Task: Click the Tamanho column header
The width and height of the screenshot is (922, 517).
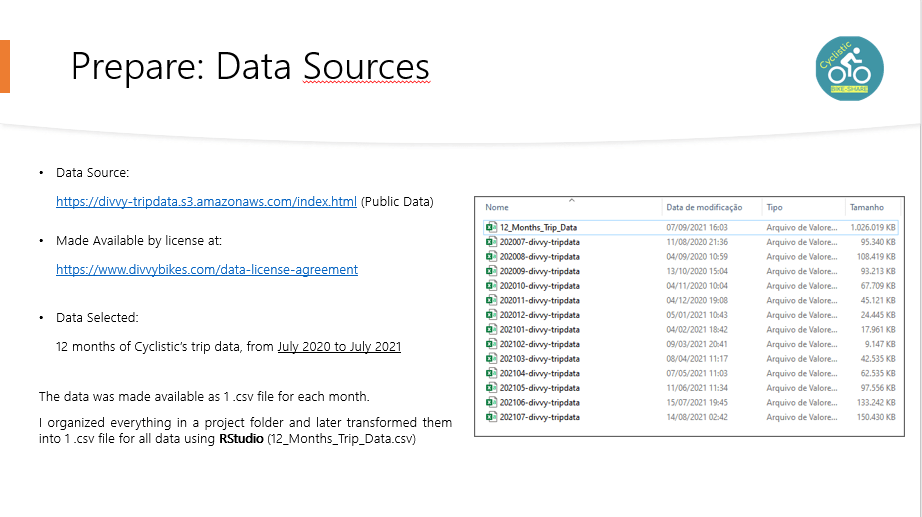Action: (866, 208)
